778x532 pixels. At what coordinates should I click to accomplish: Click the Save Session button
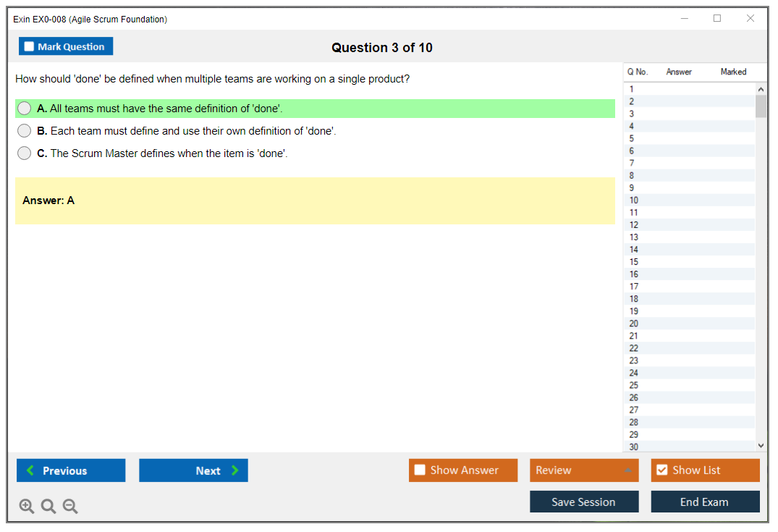(584, 502)
